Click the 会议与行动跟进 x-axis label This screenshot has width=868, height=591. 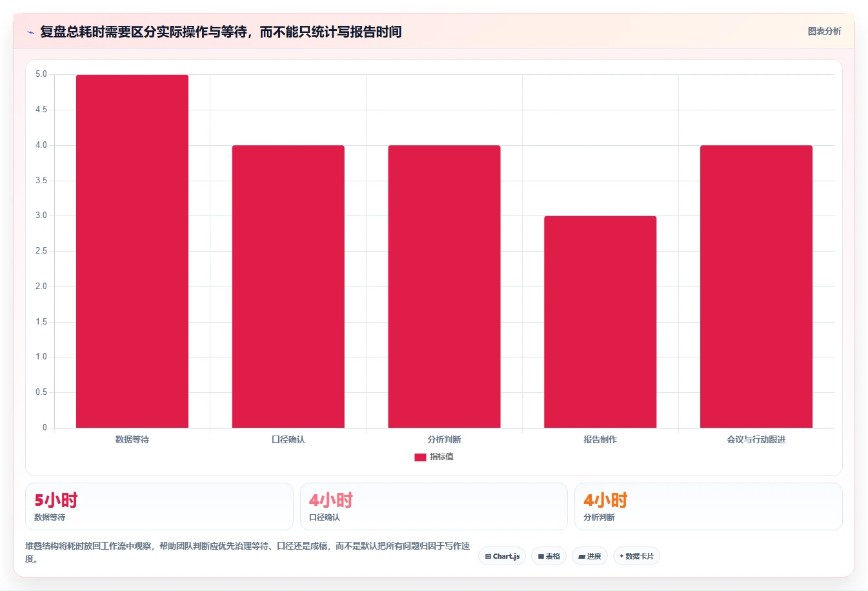point(756,439)
